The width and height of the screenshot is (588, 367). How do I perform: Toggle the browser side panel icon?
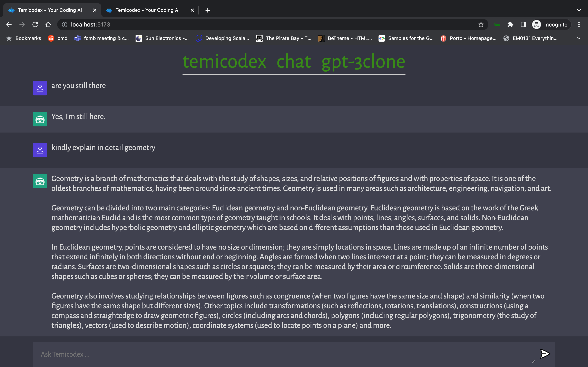point(523,24)
